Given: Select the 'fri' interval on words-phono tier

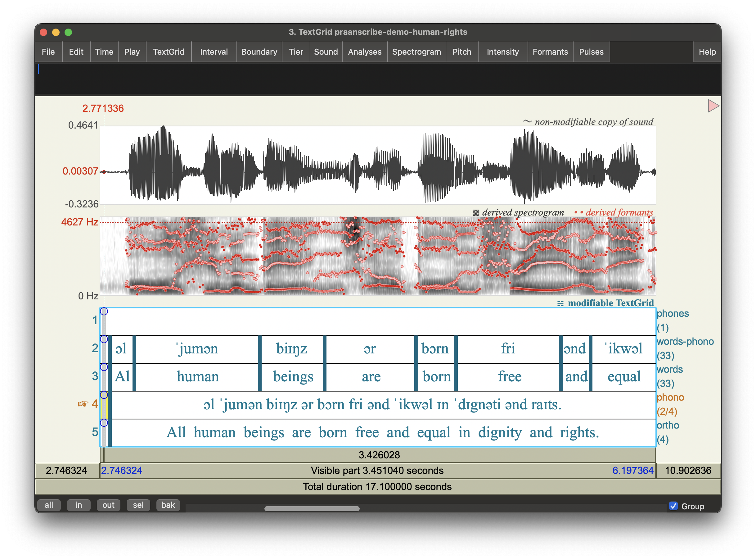Looking at the screenshot, I should pos(508,349).
